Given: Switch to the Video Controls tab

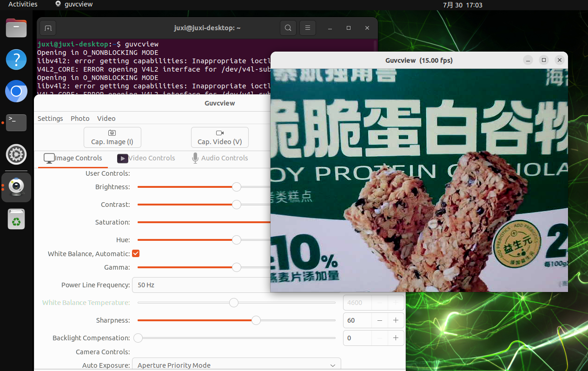Looking at the screenshot, I should (146, 159).
